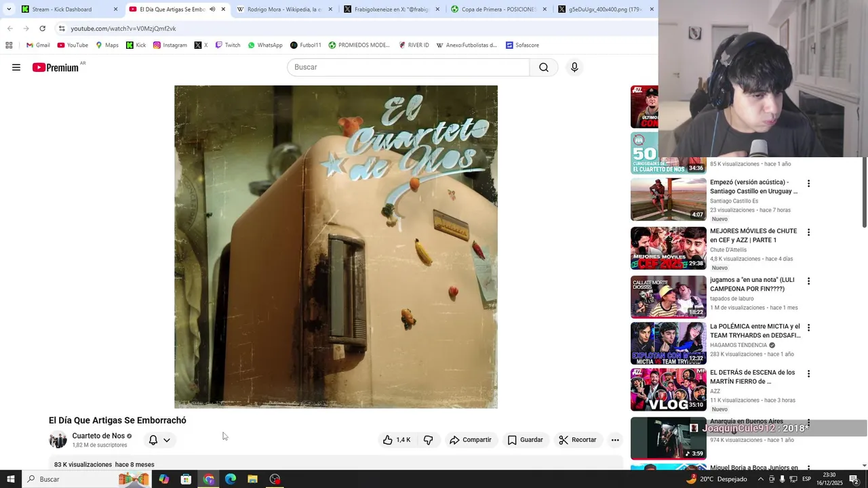Dislike the video with thumbs down

428,440
